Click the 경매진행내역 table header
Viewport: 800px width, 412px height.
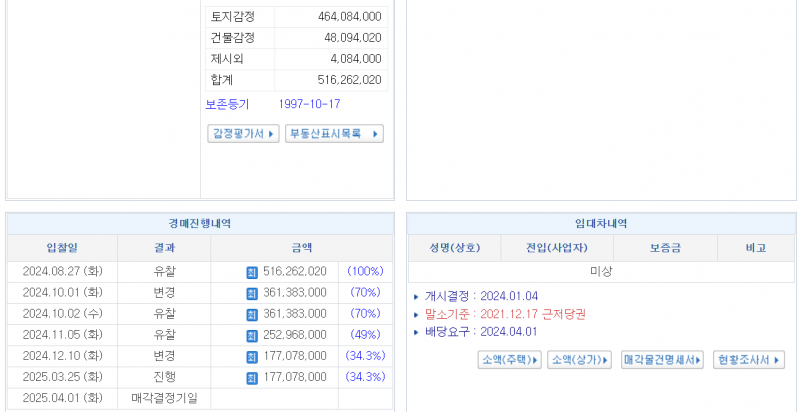pyautogui.click(x=200, y=224)
